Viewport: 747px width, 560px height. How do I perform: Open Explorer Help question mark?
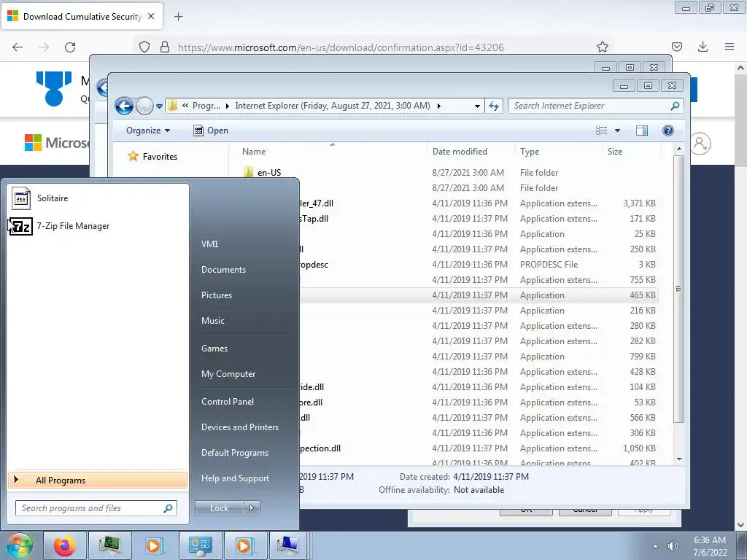pos(668,131)
